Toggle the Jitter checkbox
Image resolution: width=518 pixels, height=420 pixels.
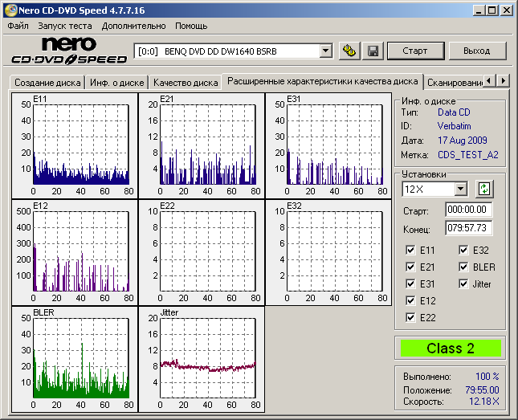click(464, 284)
